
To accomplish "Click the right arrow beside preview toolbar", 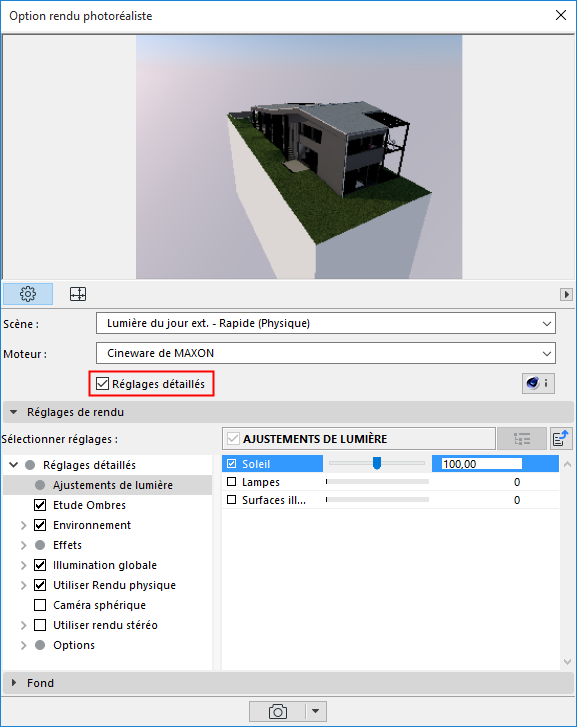I will click(566, 294).
